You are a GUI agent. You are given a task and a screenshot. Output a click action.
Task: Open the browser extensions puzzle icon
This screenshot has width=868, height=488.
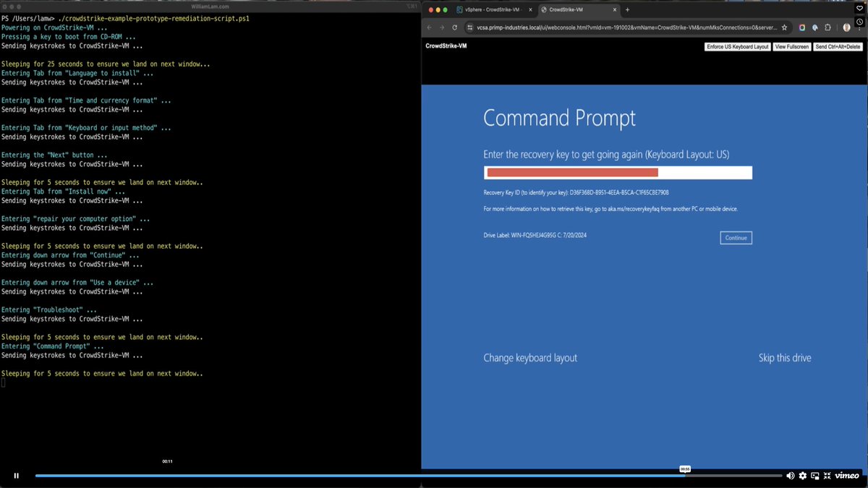[x=827, y=27]
